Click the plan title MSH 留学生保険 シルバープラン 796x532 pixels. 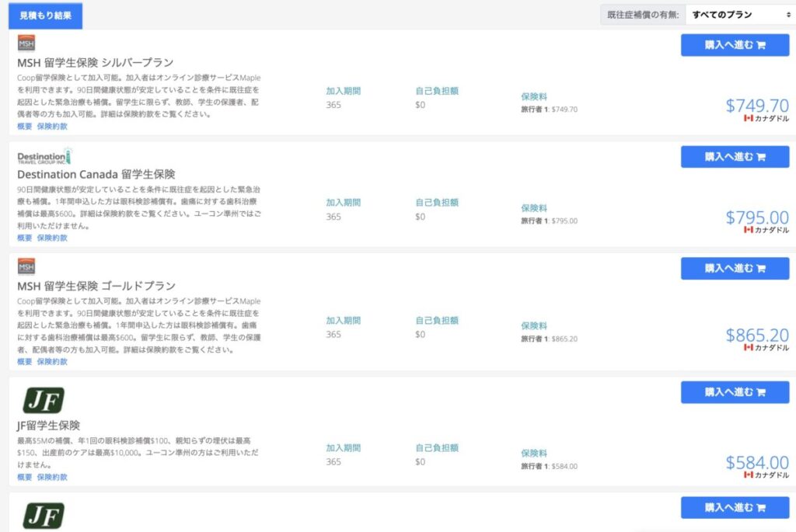coord(96,63)
